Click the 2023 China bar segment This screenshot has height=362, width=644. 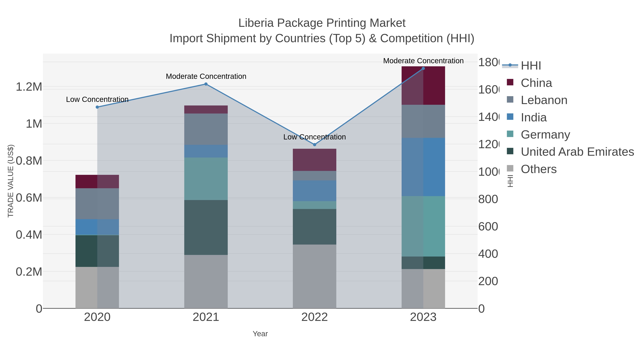(x=423, y=86)
